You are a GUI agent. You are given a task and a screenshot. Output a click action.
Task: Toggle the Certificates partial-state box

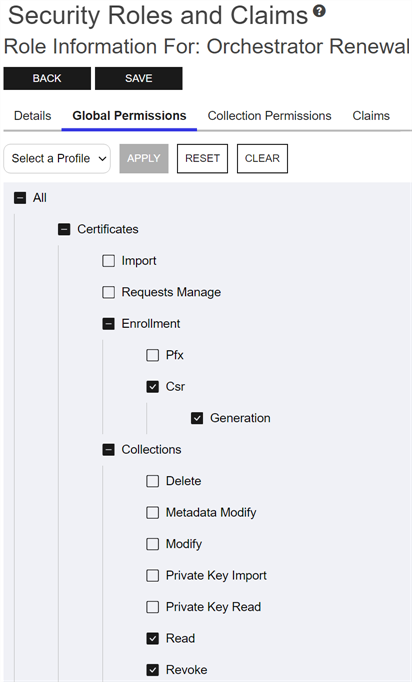(64, 229)
